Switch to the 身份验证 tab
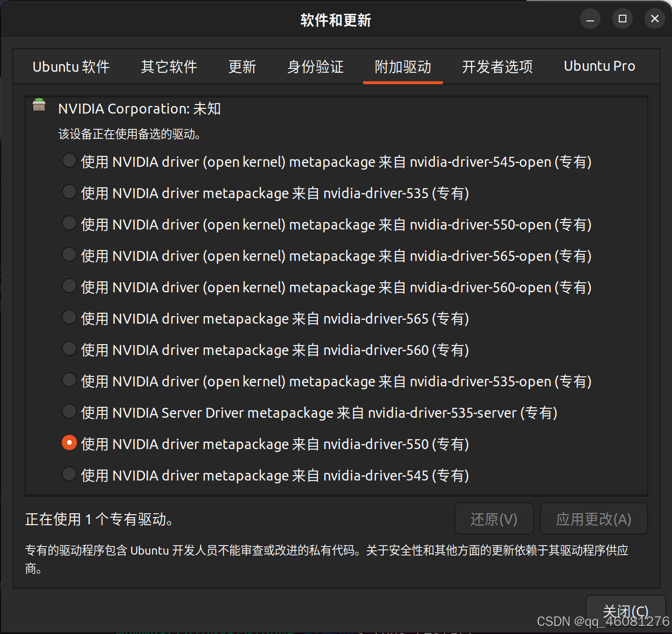The height and width of the screenshot is (634, 672). coord(316,67)
